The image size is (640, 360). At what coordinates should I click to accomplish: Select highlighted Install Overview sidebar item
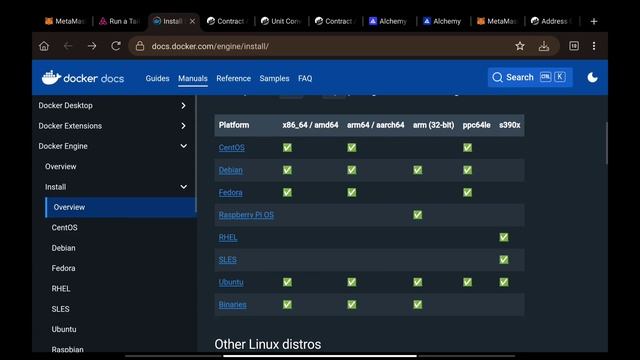tap(121, 207)
